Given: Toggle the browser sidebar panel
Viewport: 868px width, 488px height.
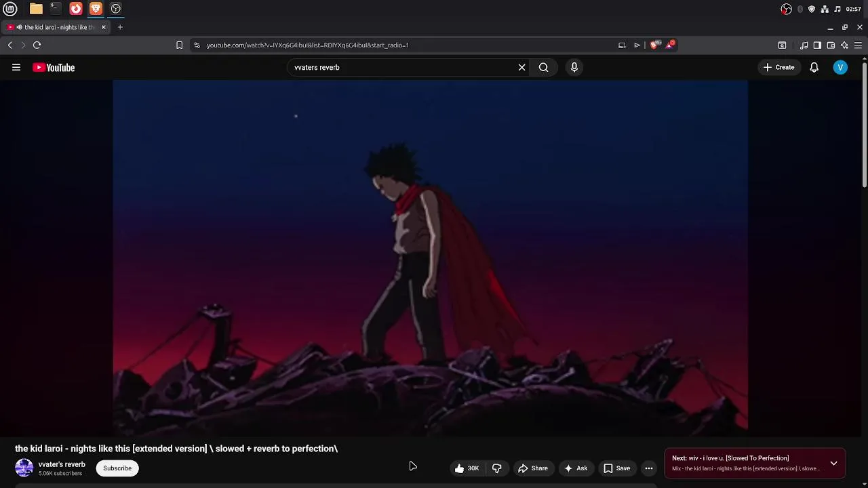Looking at the screenshot, I should pyautogui.click(x=817, y=45).
